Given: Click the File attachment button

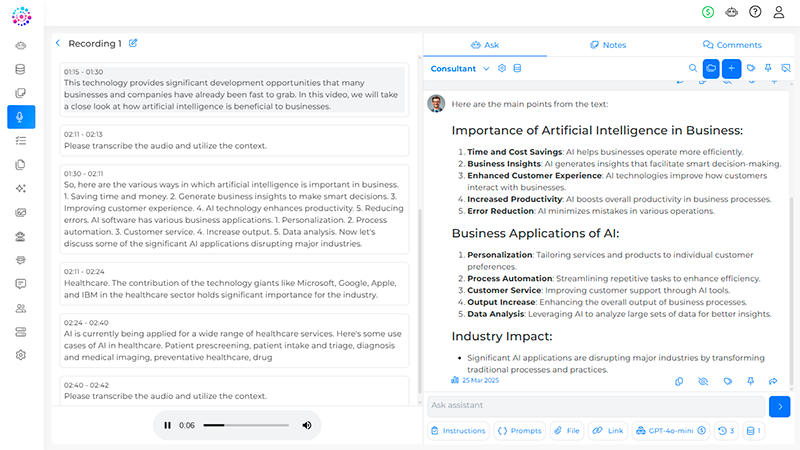Looking at the screenshot, I should click(x=567, y=431).
